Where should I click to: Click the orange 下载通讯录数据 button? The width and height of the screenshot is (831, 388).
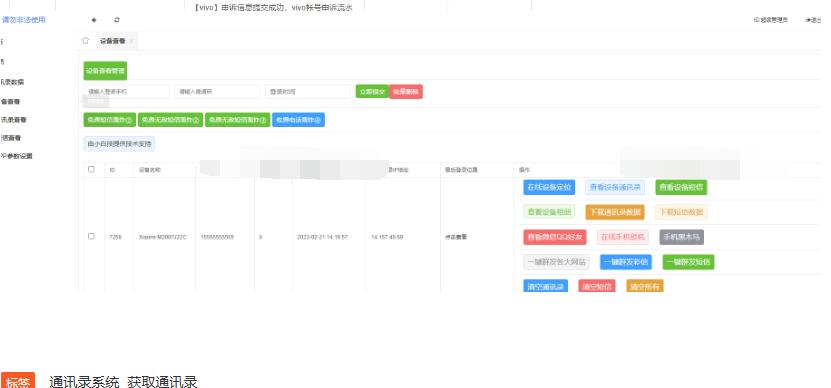tap(615, 212)
